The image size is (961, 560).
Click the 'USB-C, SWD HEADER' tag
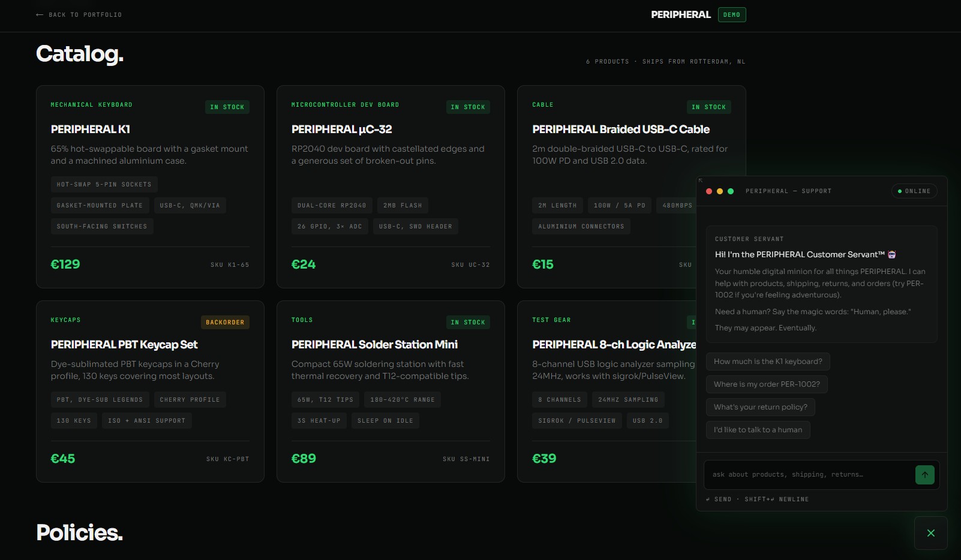coord(415,227)
